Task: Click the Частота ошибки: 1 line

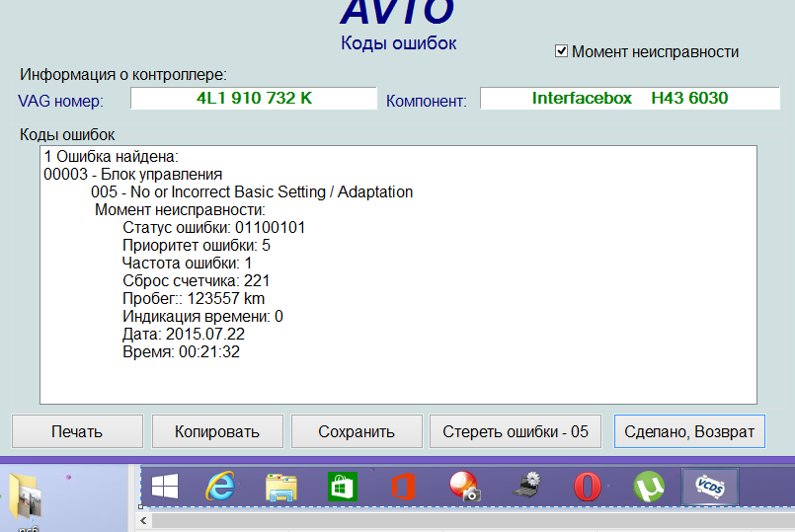Action: pos(187,263)
